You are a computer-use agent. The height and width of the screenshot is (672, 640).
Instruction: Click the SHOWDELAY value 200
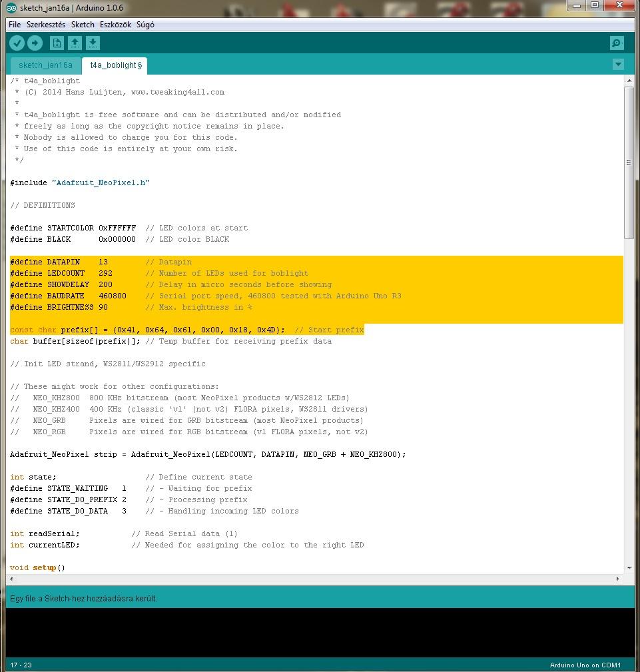pos(105,284)
